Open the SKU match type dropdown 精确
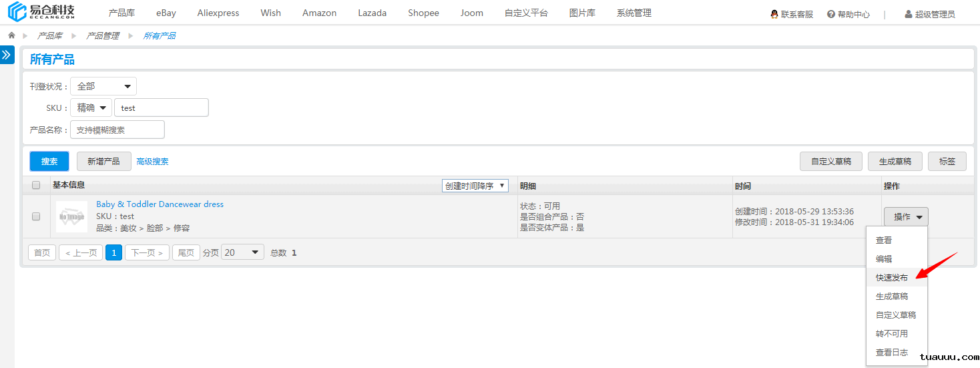The image size is (980, 368). 91,108
